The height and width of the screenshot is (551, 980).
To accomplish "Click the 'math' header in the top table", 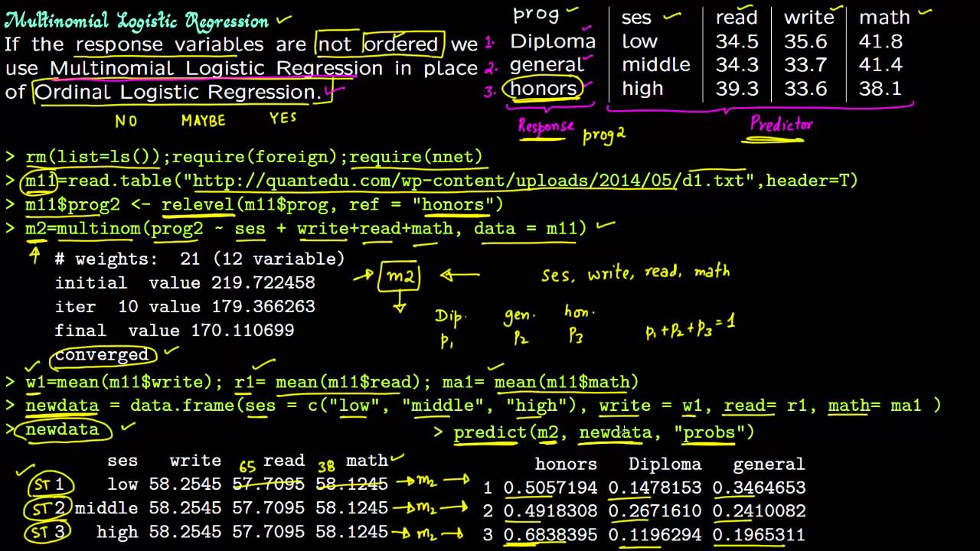I will (884, 17).
